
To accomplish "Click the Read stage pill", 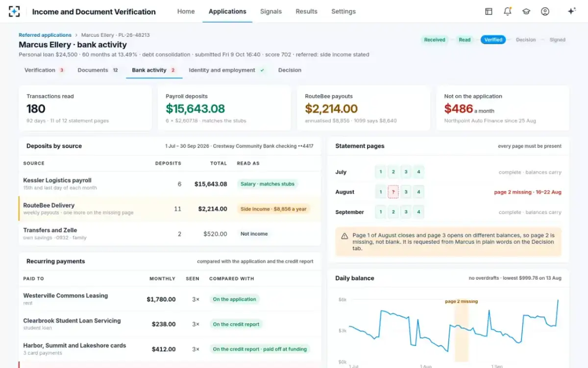I will tap(465, 40).
